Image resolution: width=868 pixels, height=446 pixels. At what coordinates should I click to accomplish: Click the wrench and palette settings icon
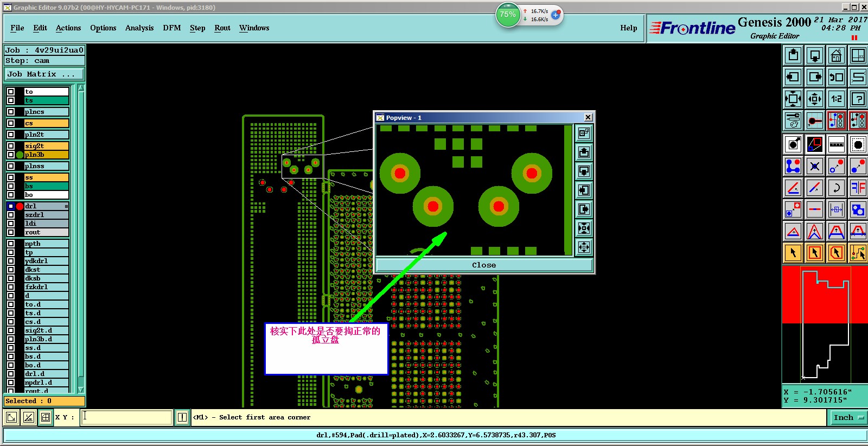point(793,120)
